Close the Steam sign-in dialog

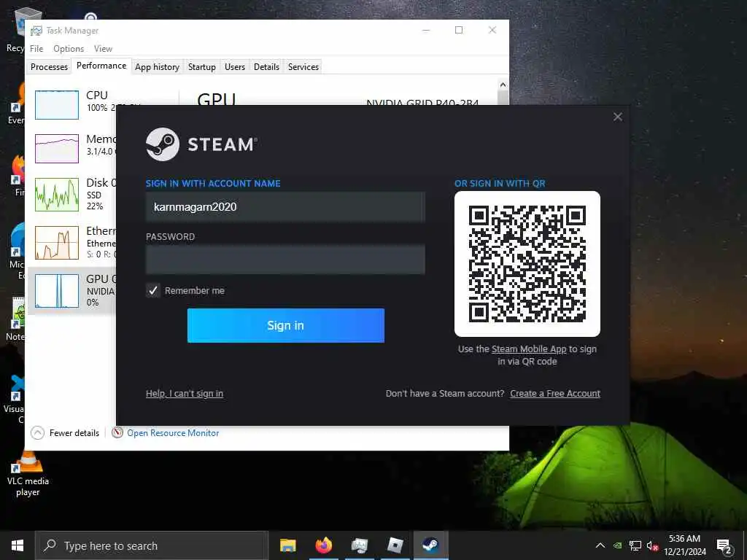click(617, 117)
